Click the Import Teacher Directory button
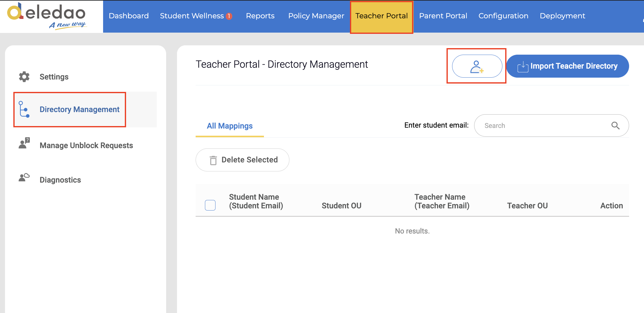This screenshot has width=644, height=313. [568, 66]
